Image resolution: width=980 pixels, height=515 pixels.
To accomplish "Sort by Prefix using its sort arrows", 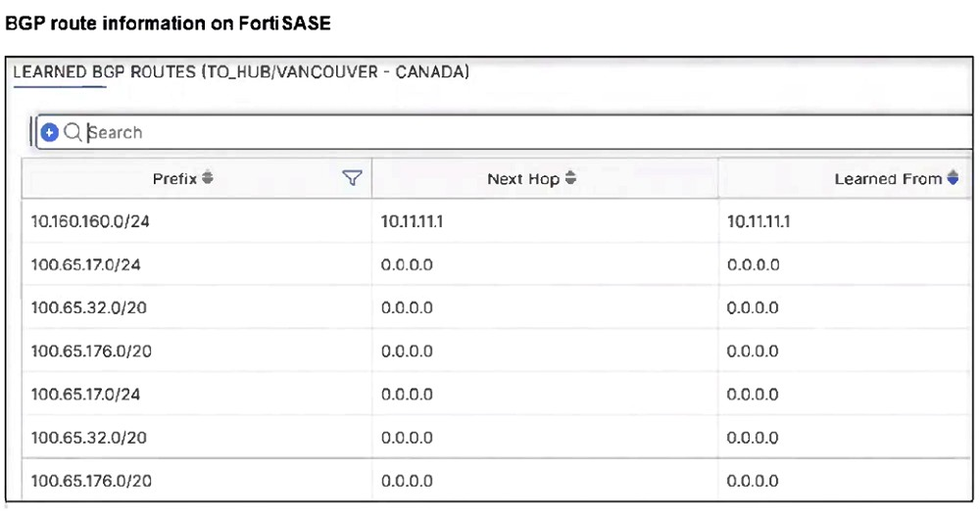I will [208, 178].
